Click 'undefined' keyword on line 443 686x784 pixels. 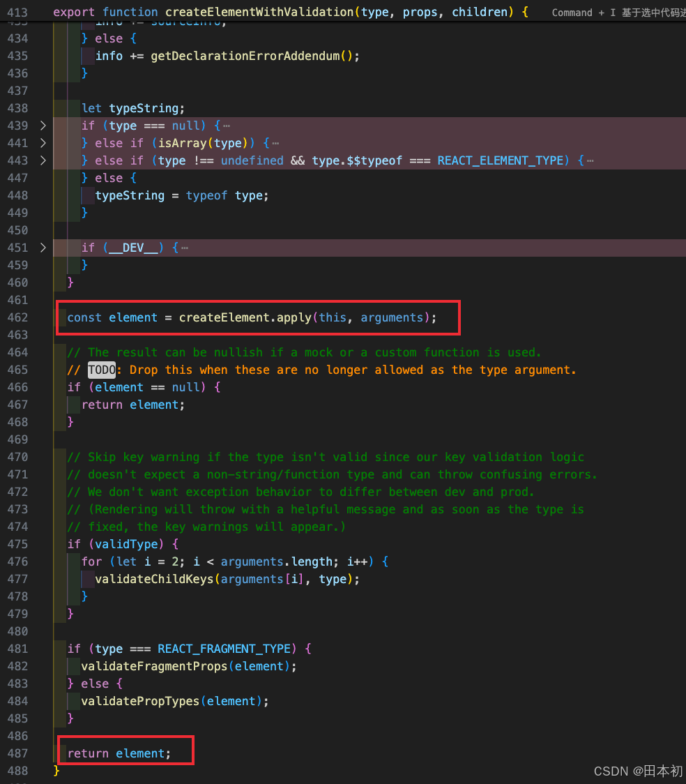(252, 160)
